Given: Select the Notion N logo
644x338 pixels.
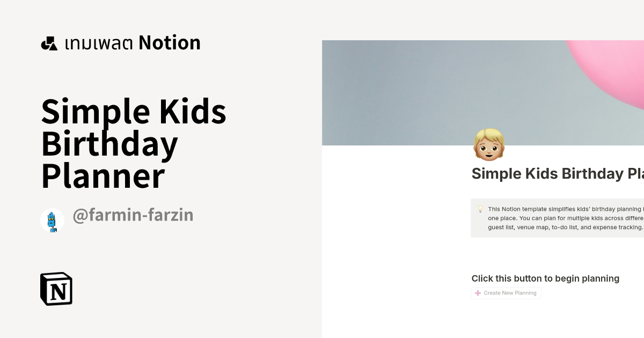Looking at the screenshot, I should coord(56,289).
